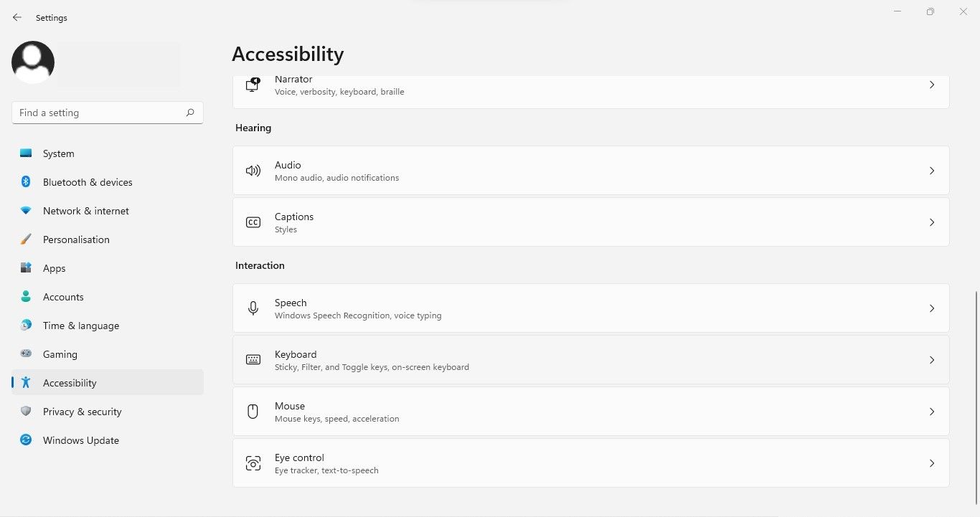
Task: Open Gaming settings
Action: point(108,354)
